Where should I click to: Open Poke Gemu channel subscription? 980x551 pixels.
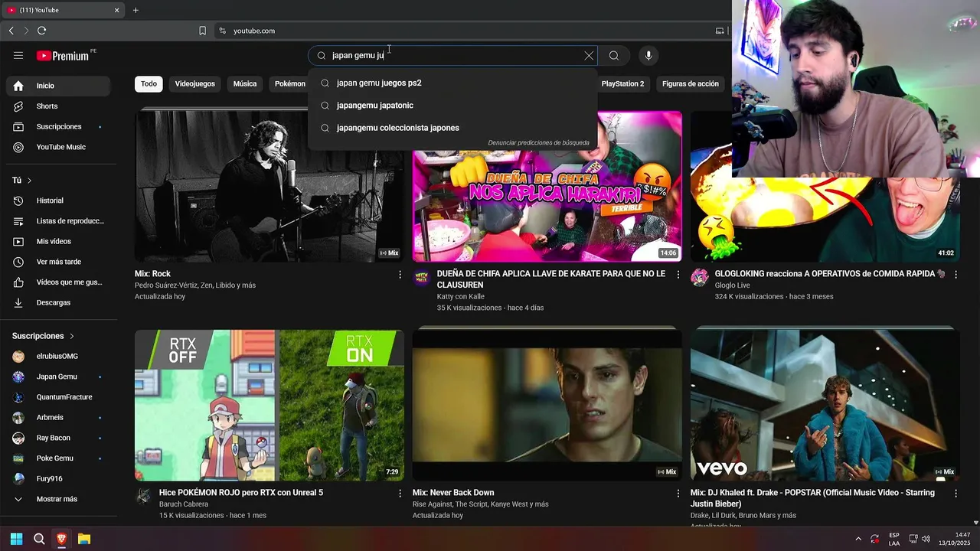click(x=58, y=458)
